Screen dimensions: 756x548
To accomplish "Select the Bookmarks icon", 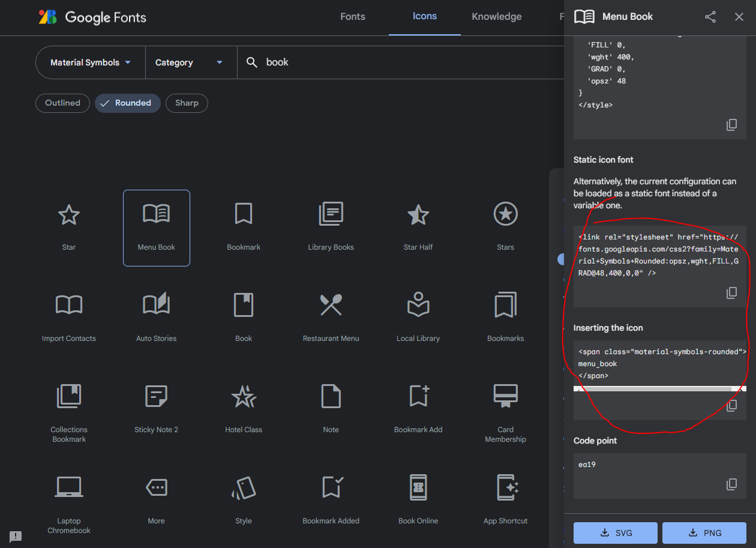I will point(506,305).
